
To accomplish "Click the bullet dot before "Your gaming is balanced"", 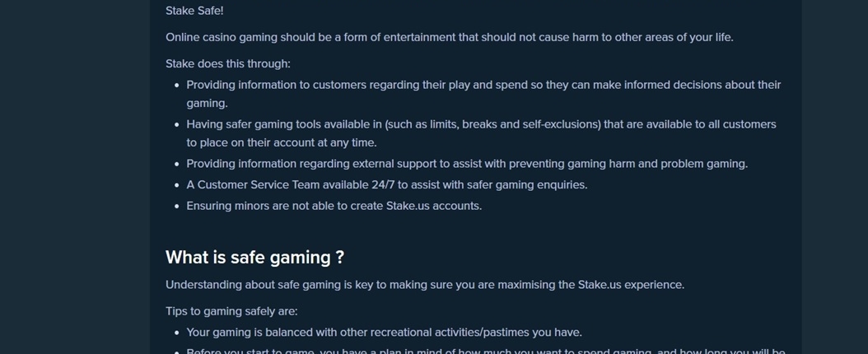I will (x=176, y=333).
